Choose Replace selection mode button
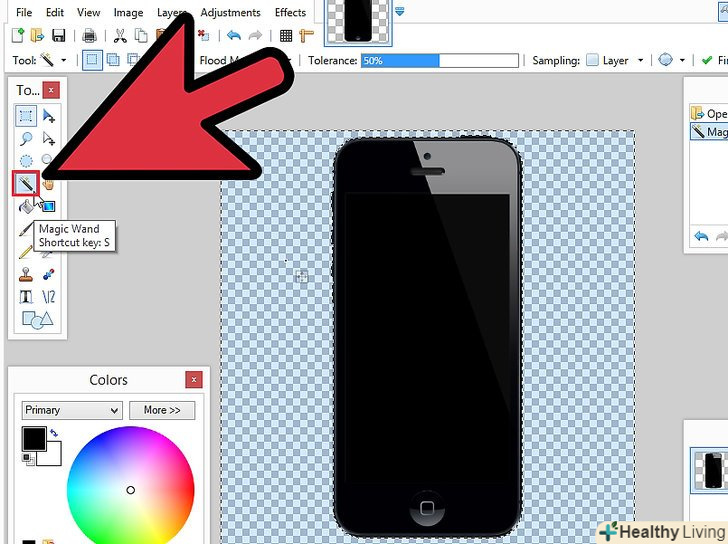The width and height of the screenshot is (728, 544). (92, 60)
